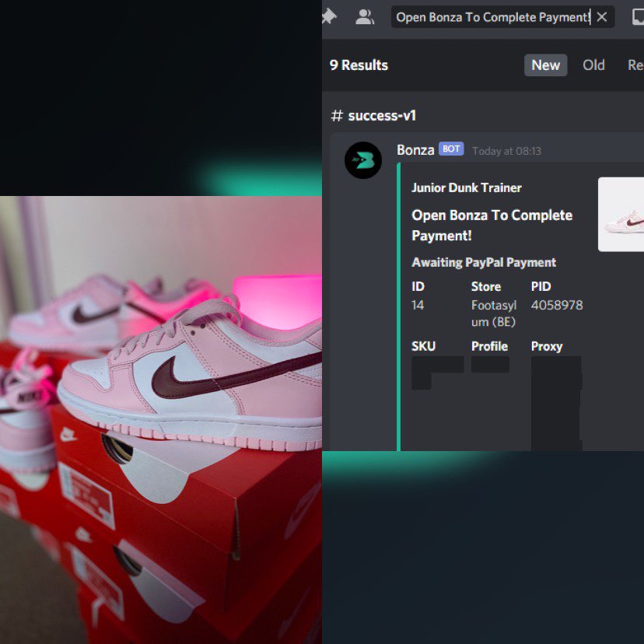Image resolution: width=644 pixels, height=644 pixels.
Task: Open the #success-v1 channel heading
Action: [x=373, y=116]
